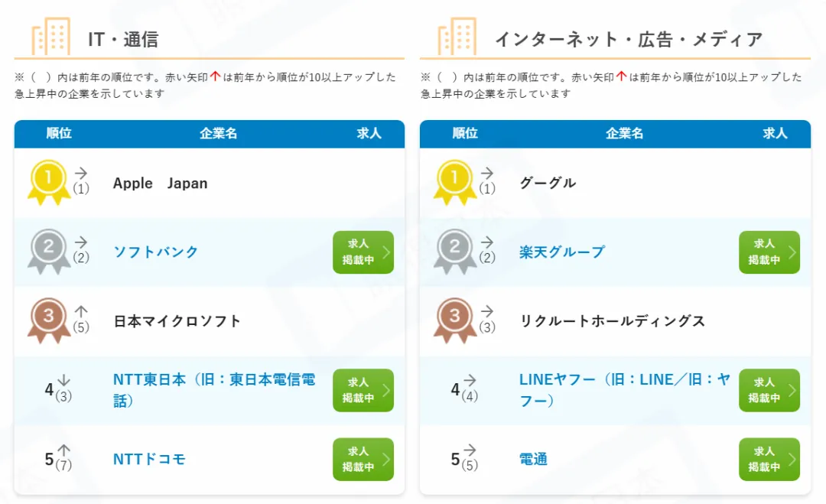Image resolution: width=826 pixels, height=504 pixels.
Task: Open the NTTドコモ company link
Action: [149, 459]
